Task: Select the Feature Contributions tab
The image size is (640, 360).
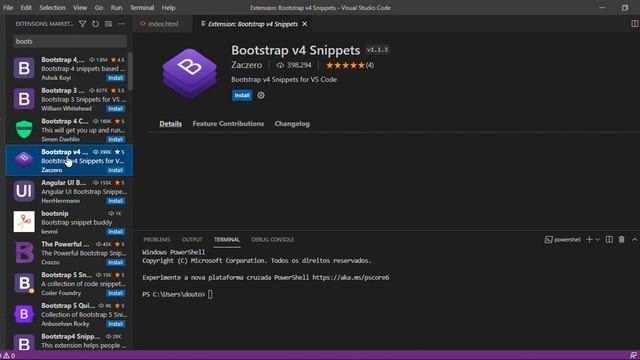Action: click(x=228, y=124)
